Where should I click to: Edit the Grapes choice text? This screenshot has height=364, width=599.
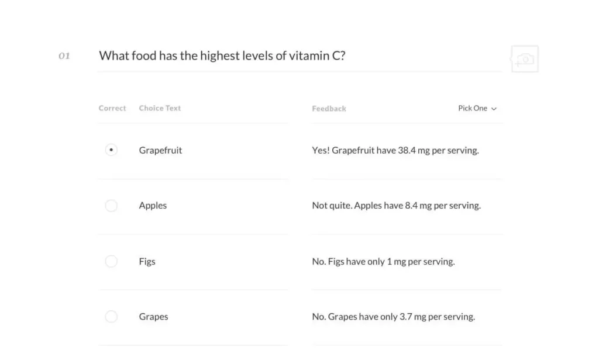(x=153, y=317)
